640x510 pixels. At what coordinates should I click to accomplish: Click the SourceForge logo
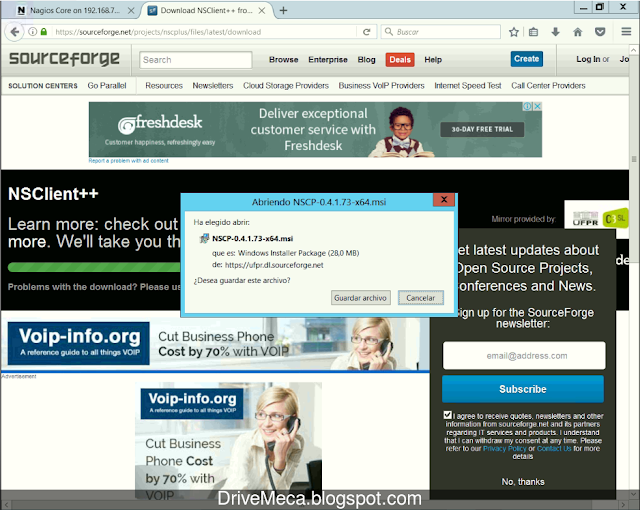[64, 59]
